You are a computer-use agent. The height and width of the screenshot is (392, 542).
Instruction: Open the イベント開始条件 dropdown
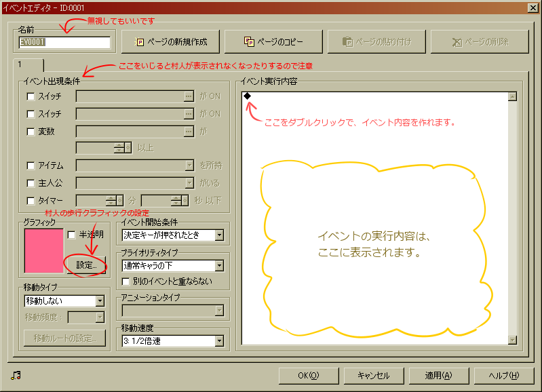coord(218,235)
